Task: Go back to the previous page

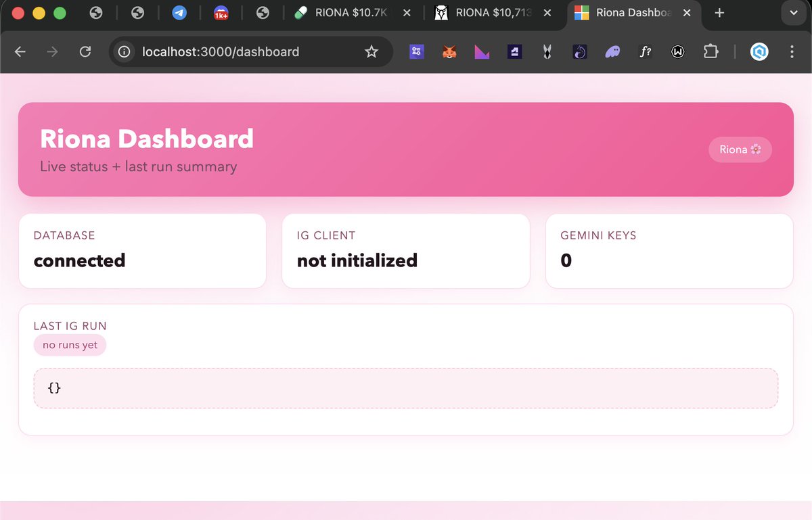Action: (x=20, y=51)
